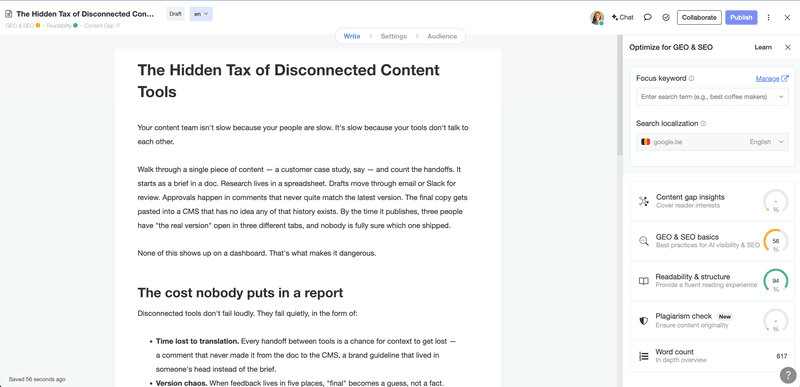800x387 pixels.
Task: Open the Manage focus keyword link
Action: click(767, 79)
